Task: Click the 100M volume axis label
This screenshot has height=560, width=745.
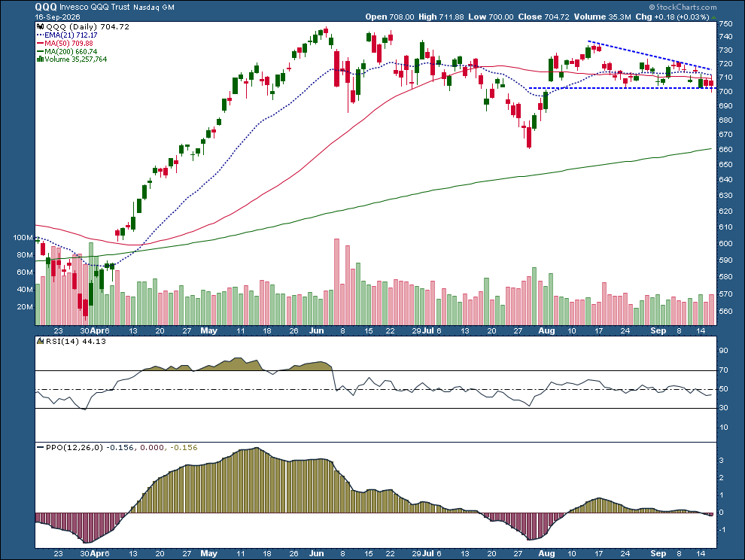Action: (23, 238)
